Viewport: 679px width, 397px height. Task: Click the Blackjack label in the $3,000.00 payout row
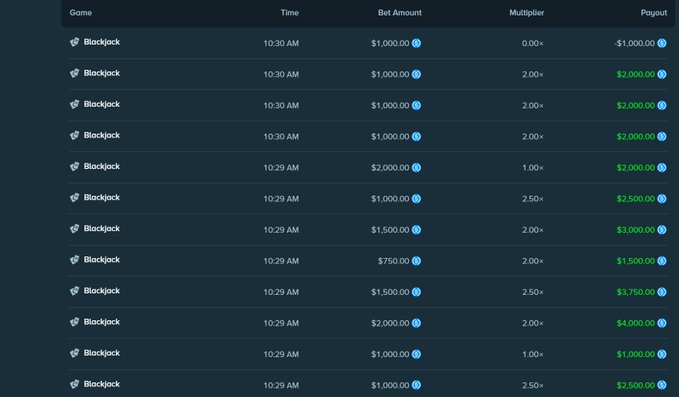[x=102, y=229]
